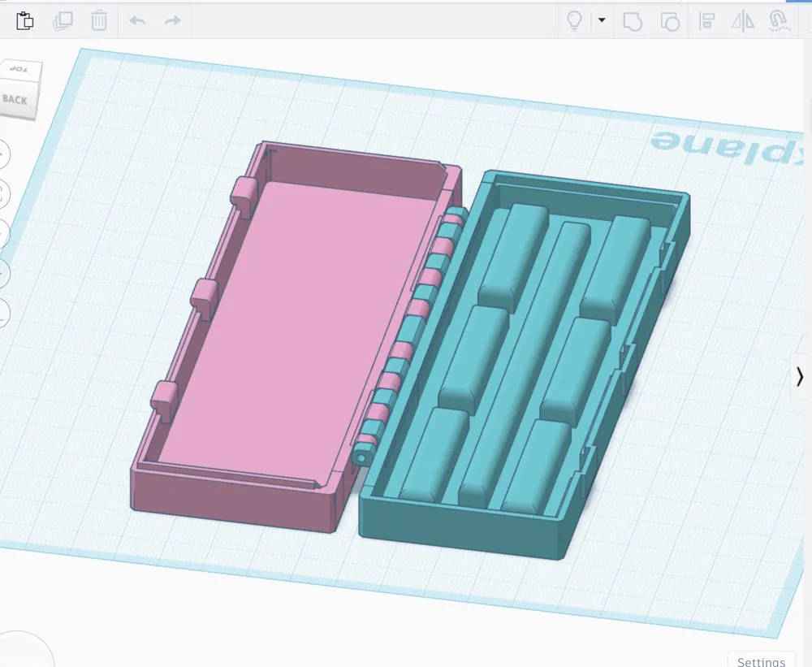Open the Settings button
Screen dimensions: 812x667
[x=761, y=661]
